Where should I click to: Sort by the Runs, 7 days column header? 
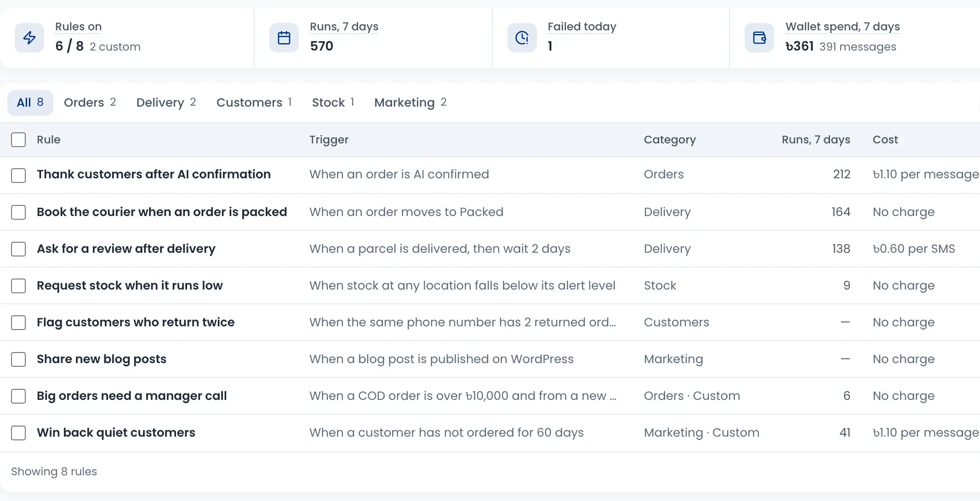(816, 140)
